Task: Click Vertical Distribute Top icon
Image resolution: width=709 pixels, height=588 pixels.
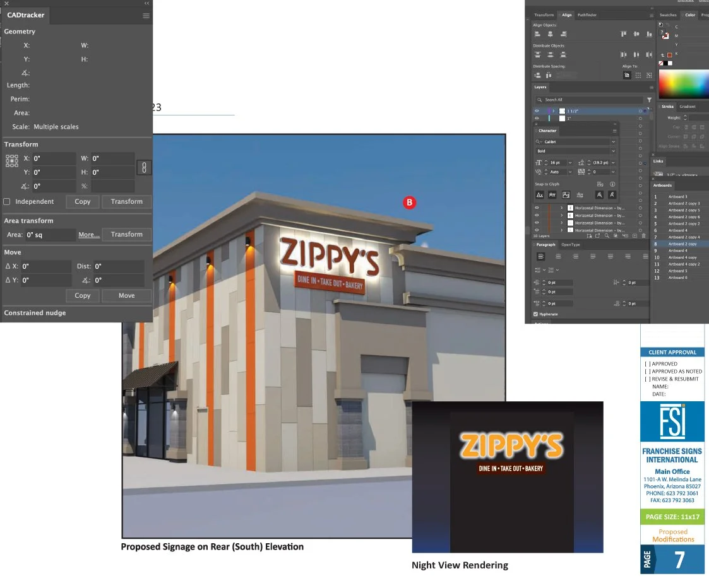Action: (537, 55)
